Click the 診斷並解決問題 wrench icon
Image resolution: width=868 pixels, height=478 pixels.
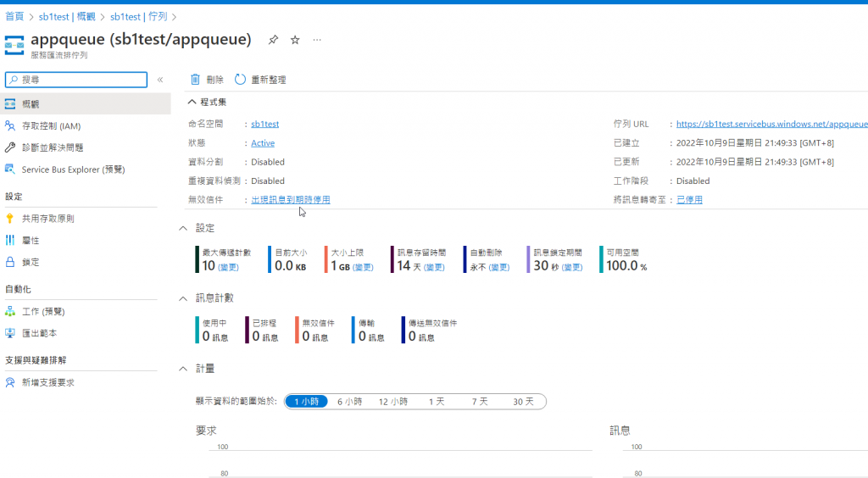coord(10,147)
